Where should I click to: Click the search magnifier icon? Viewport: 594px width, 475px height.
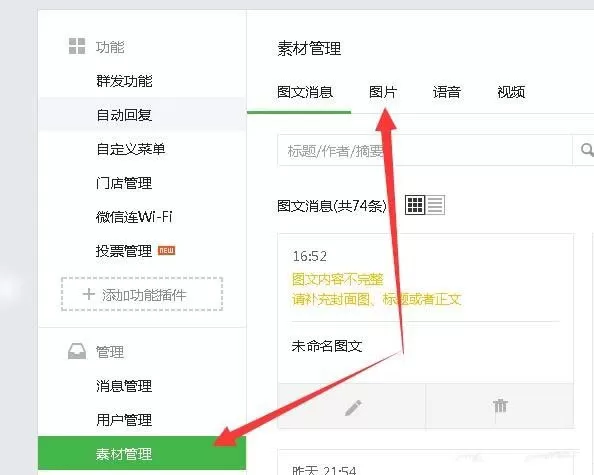586,150
